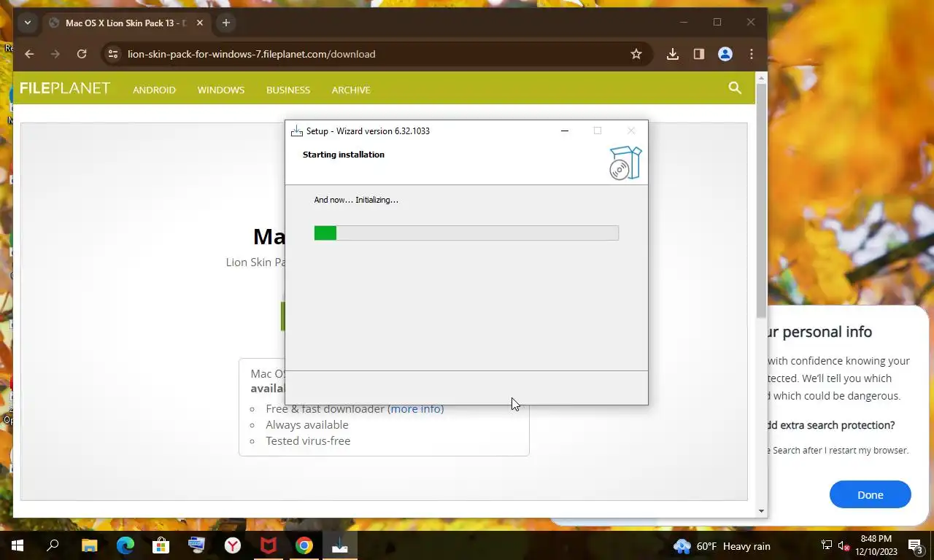Screen dimensions: 934x560
Task: Open File Explorer from taskbar
Action: point(89,545)
